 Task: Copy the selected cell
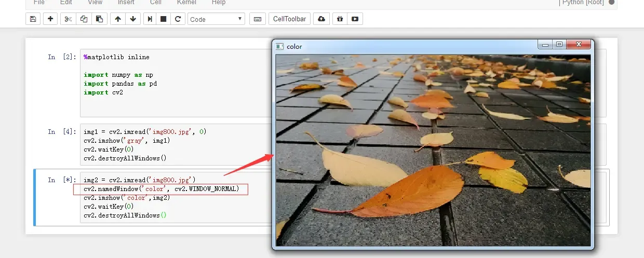tap(84, 19)
